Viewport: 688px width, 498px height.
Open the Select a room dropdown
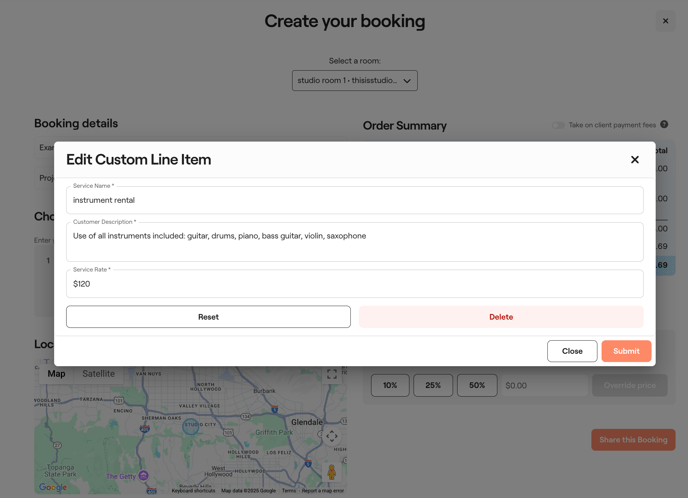[x=354, y=81]
